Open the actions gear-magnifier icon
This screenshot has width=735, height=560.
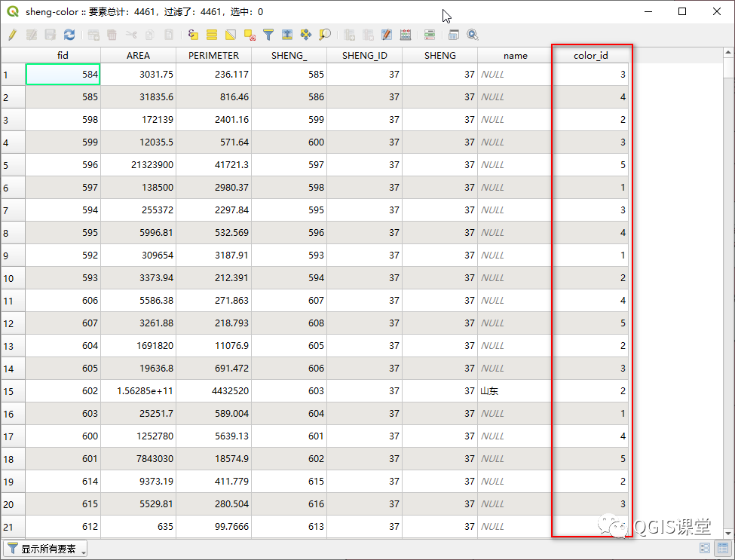(473, 35)
